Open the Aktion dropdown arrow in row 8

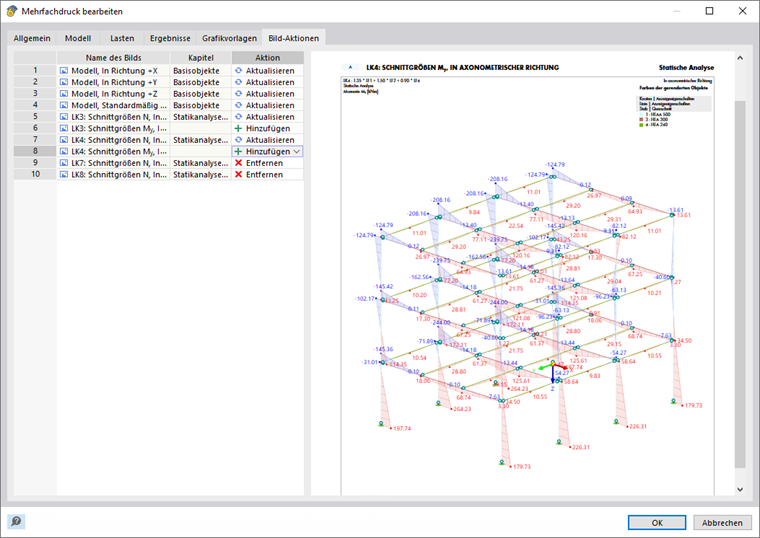click(x=297, y=152)
